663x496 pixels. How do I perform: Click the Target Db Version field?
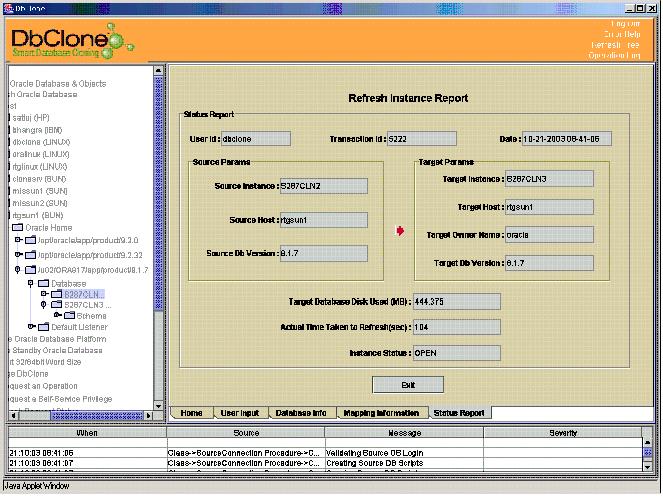pos(549,263)
